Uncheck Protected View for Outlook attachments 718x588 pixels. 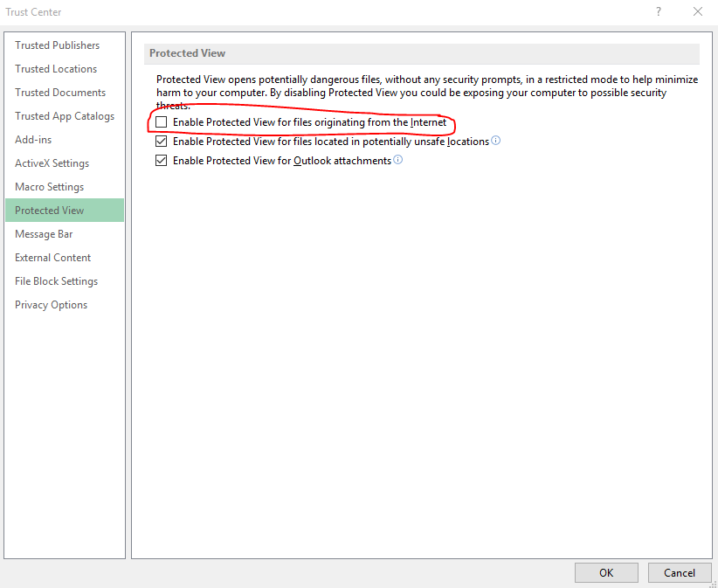click(x=161, y=161)
